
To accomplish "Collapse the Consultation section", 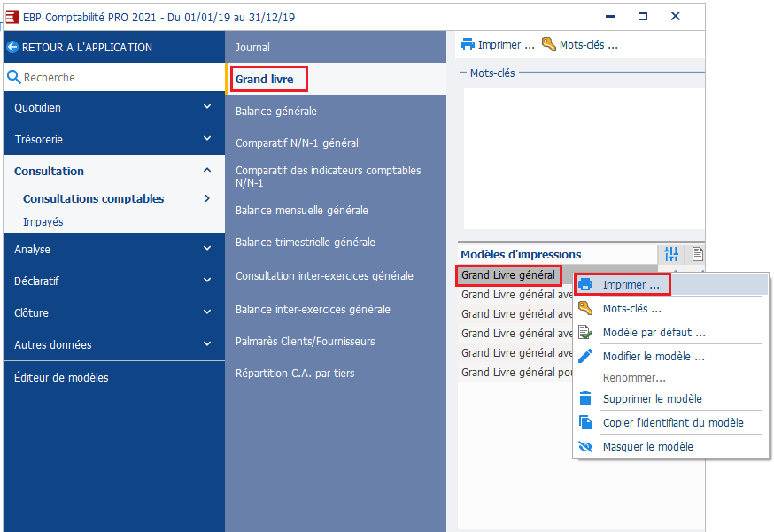I will pyautogui.click(x=207, y=170).
